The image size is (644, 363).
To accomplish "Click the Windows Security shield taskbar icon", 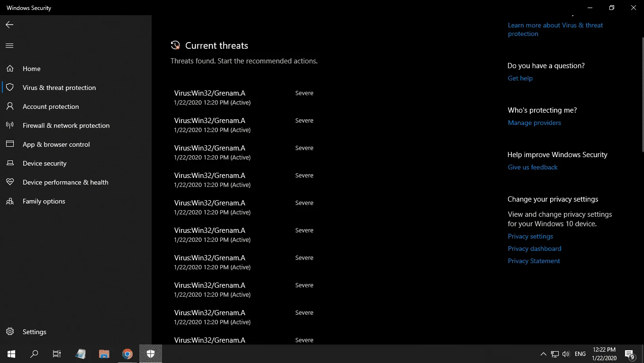I will [x=151, y=354].
